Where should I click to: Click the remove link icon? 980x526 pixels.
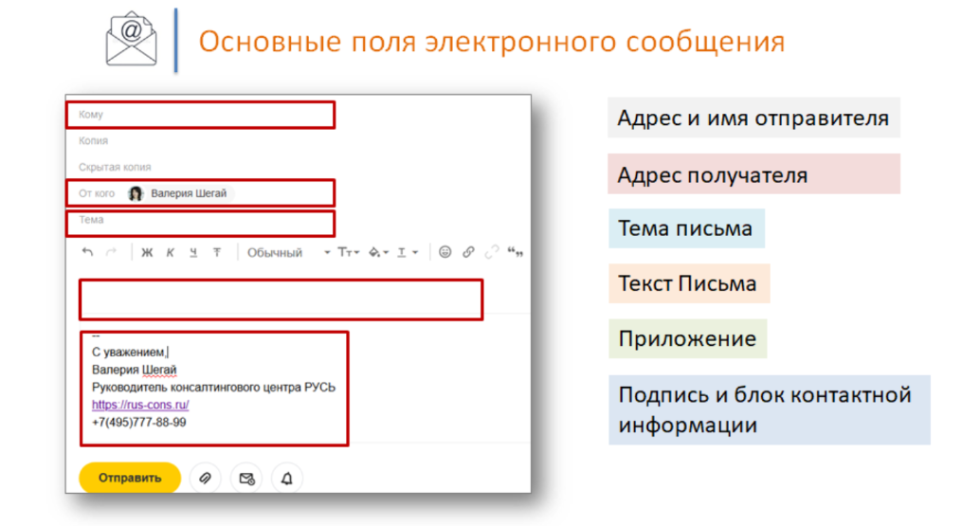(492, 252)
